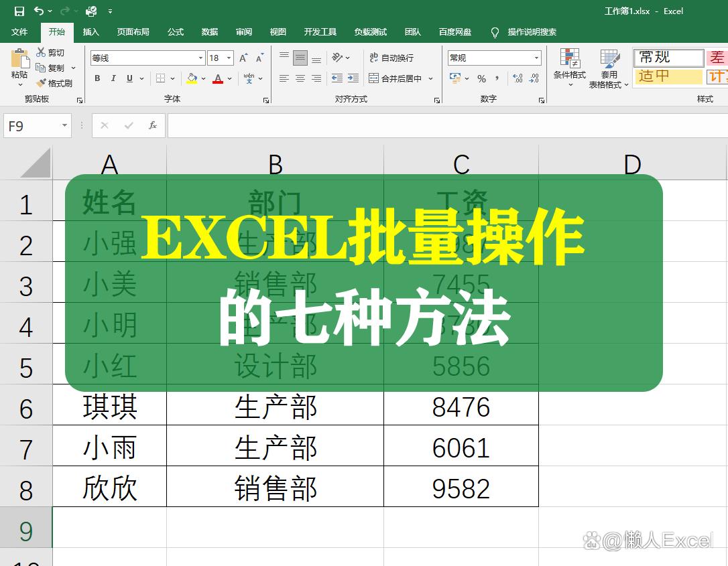Open the borders dropdown arrow
Viewport: 728px width, 566px height.
pos(172,78)
